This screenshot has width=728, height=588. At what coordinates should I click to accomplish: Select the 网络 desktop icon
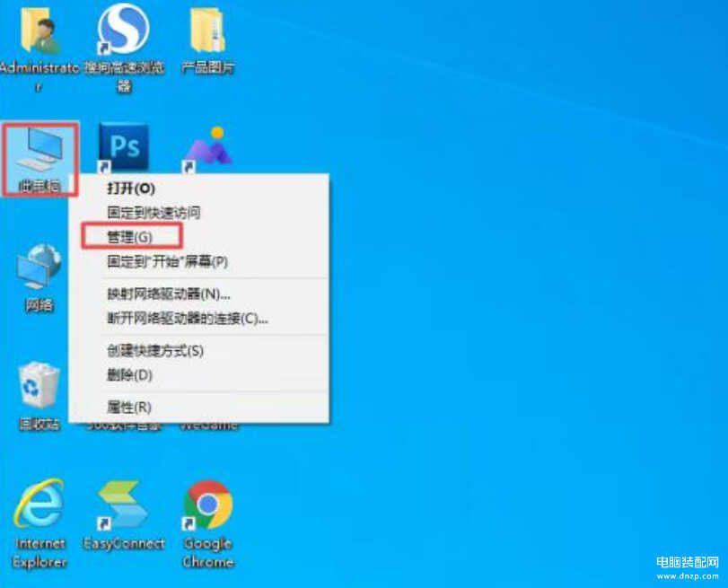(x=39, y=269)
